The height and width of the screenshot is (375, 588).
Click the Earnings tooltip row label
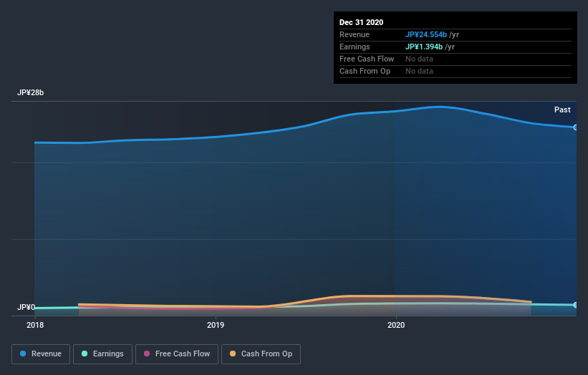[x=355, y=47]
